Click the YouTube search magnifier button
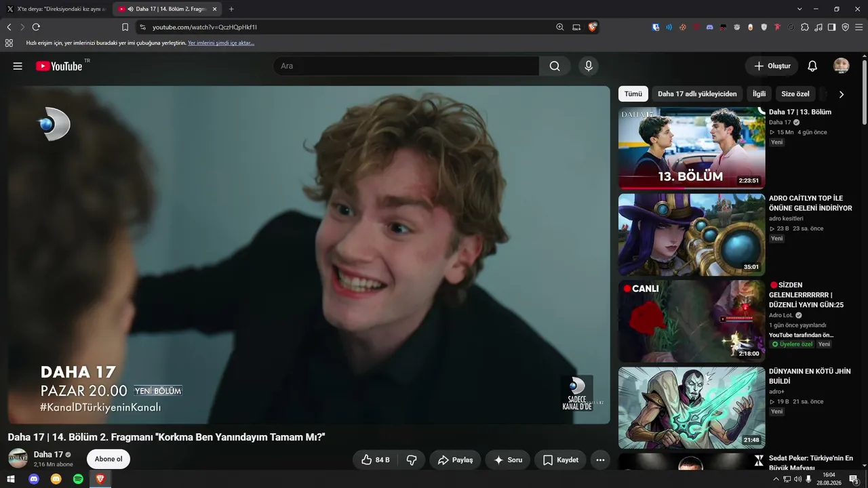The image size is (868, 488). click(x=555, y=66)
